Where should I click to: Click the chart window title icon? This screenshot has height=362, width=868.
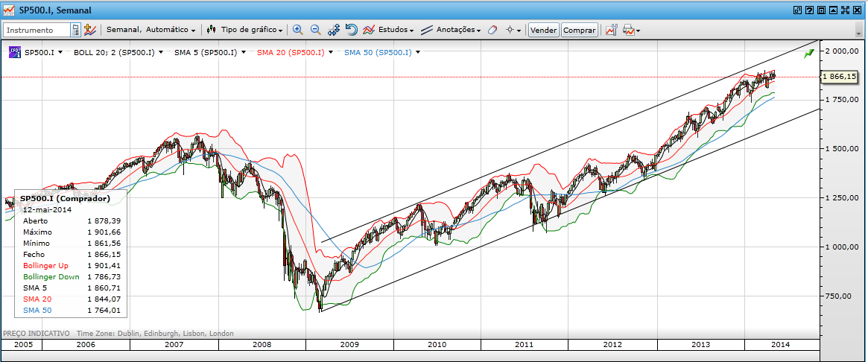(9, 10)
